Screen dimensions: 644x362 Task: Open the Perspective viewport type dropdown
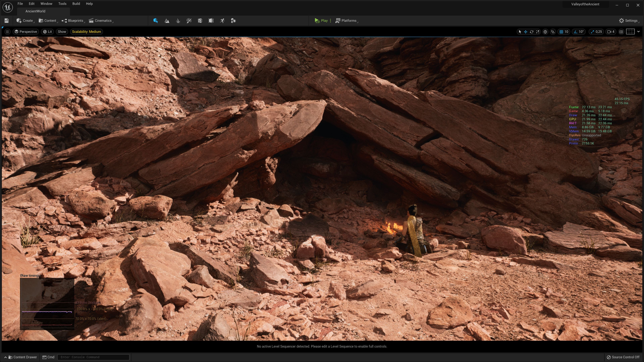click(26, 32)
